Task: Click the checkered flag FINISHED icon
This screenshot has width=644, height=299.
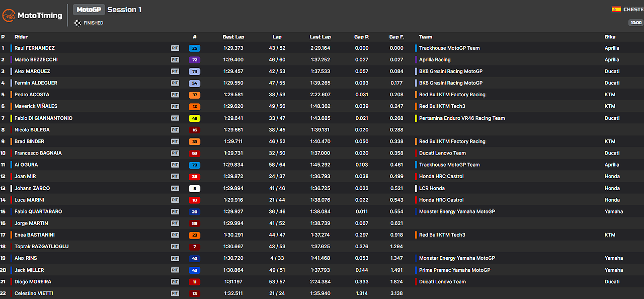Action: click(x=78, y=23)
